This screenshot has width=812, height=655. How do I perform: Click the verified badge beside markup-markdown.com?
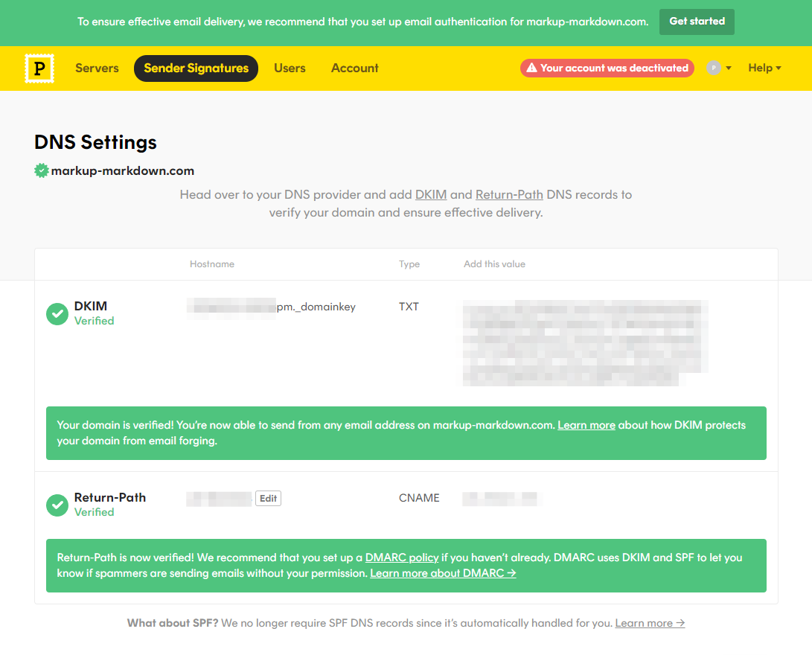[42, 170]
